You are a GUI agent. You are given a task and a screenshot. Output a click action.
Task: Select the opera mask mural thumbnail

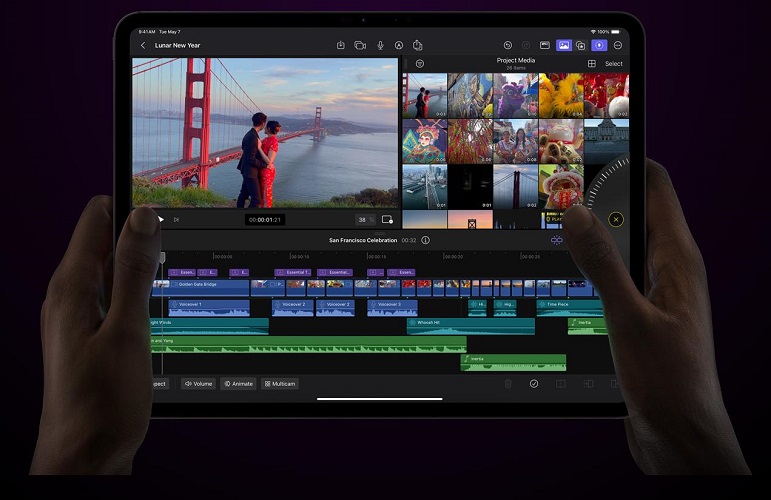425,141
